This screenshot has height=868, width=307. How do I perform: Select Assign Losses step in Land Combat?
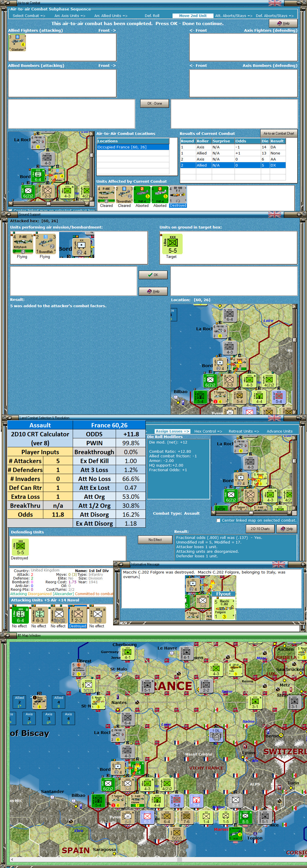(x=172, y=431)
